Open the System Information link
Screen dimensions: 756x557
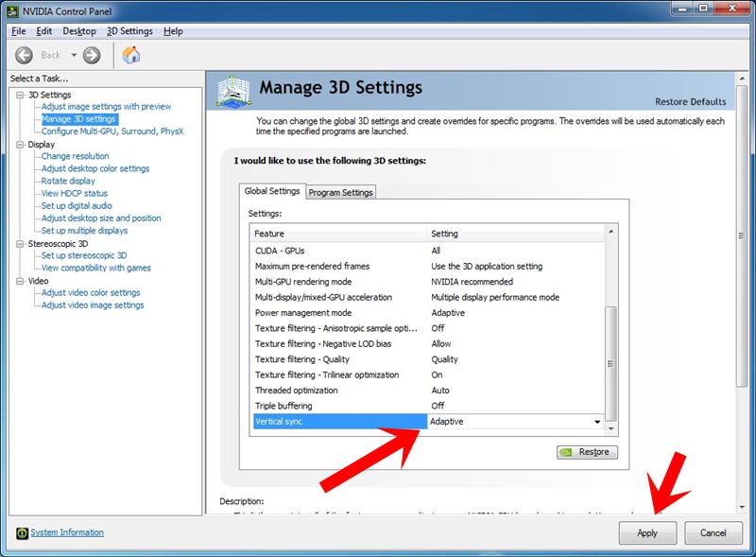(67, 532)
